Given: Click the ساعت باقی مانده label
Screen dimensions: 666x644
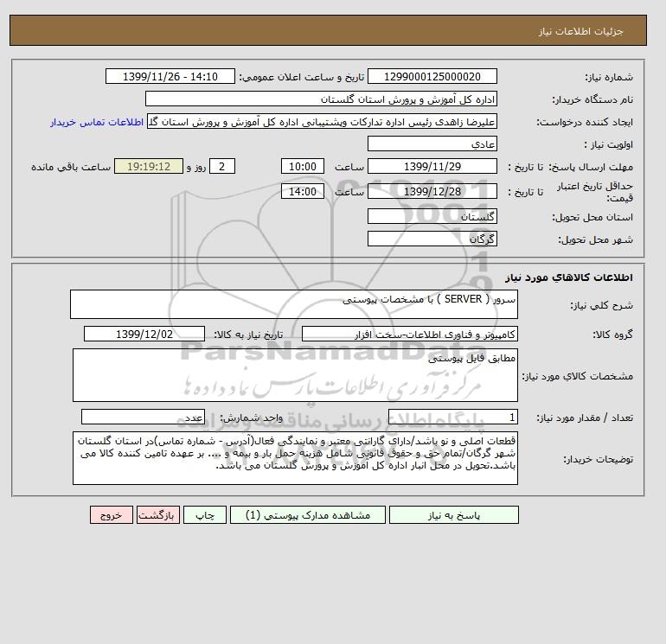Looking at the screenshot, I should pos(71,167).
